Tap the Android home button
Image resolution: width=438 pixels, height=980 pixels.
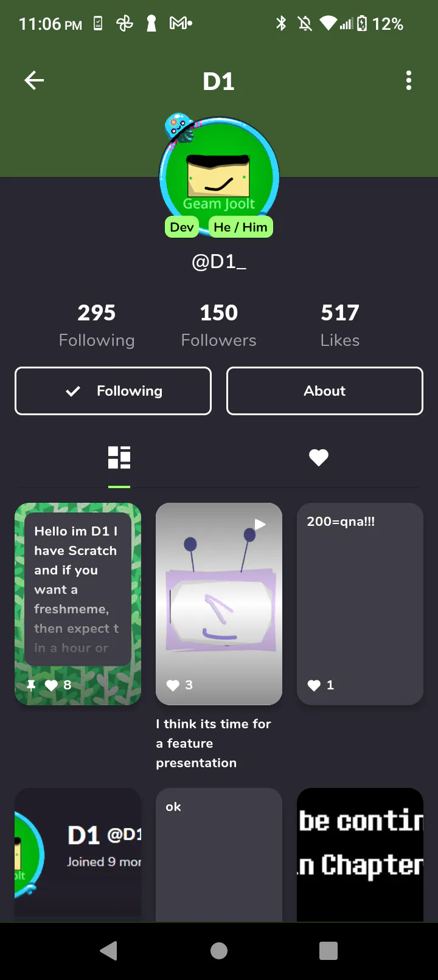[x=219, y=951]
